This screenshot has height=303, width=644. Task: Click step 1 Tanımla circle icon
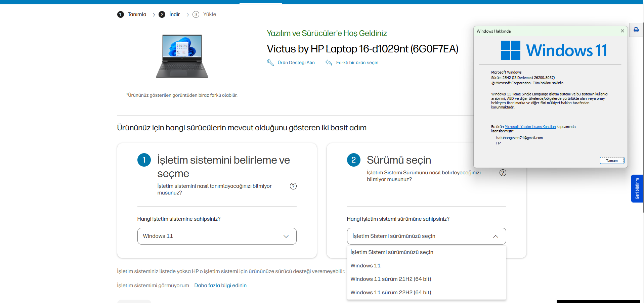point(121,14)
